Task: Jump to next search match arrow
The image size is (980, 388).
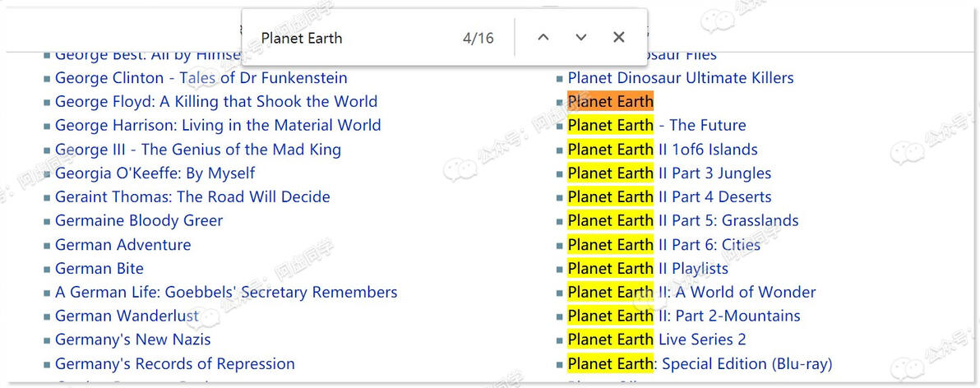Action: [x=581, y=38]
